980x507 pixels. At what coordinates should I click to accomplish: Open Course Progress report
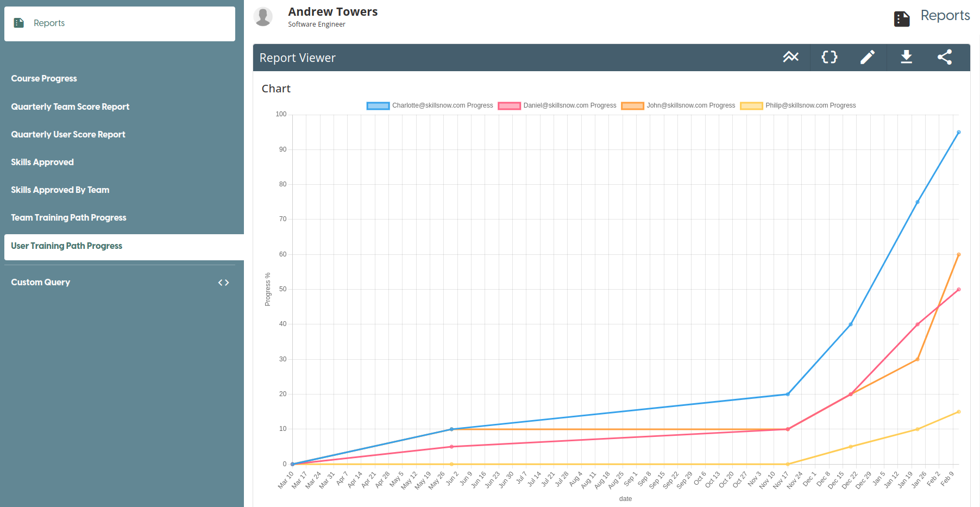pos(44,79)
